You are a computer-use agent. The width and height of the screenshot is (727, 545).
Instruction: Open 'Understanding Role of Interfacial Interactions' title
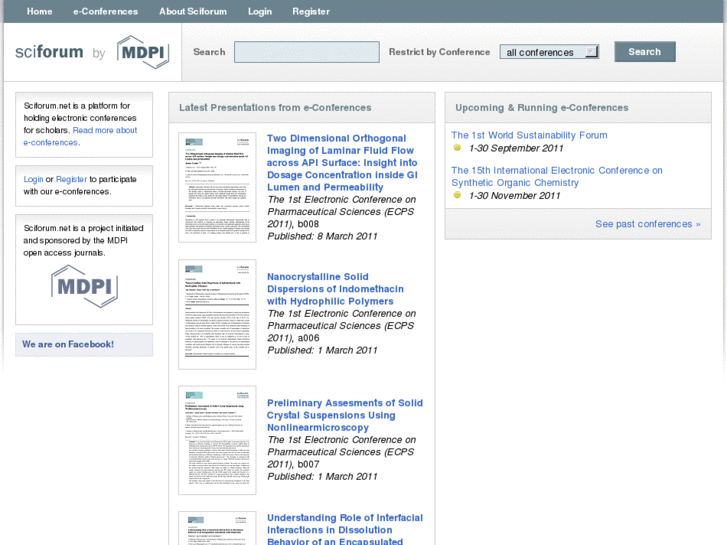pos(344,530)
